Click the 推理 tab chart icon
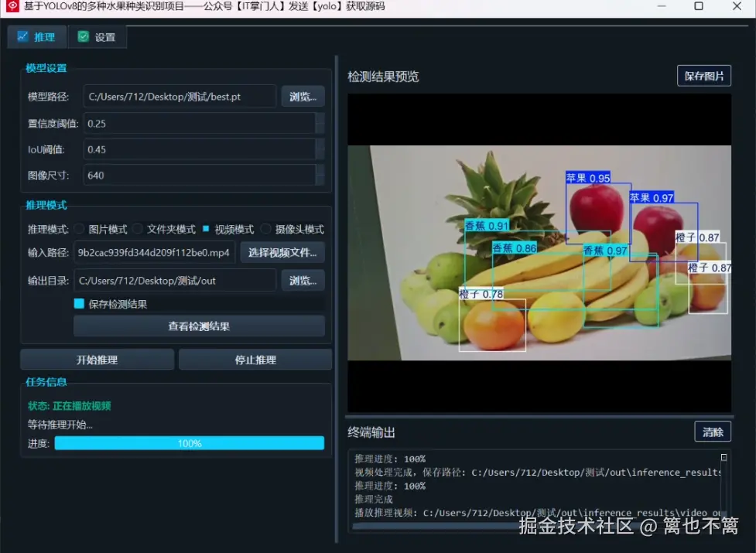The image size is (756, 553). (x=22, y=36)
